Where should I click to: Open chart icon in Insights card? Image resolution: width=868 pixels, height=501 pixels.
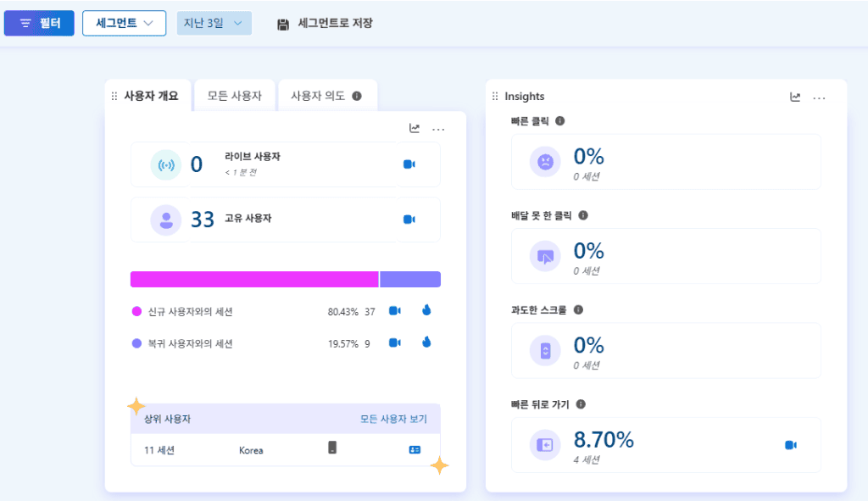coord(795,97)
